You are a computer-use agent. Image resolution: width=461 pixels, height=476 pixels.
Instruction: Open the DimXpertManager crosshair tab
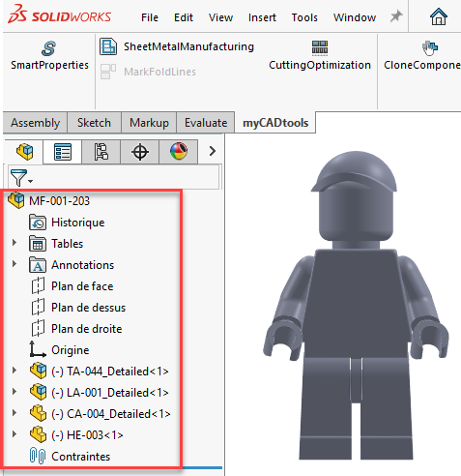(x=140, y=151)
